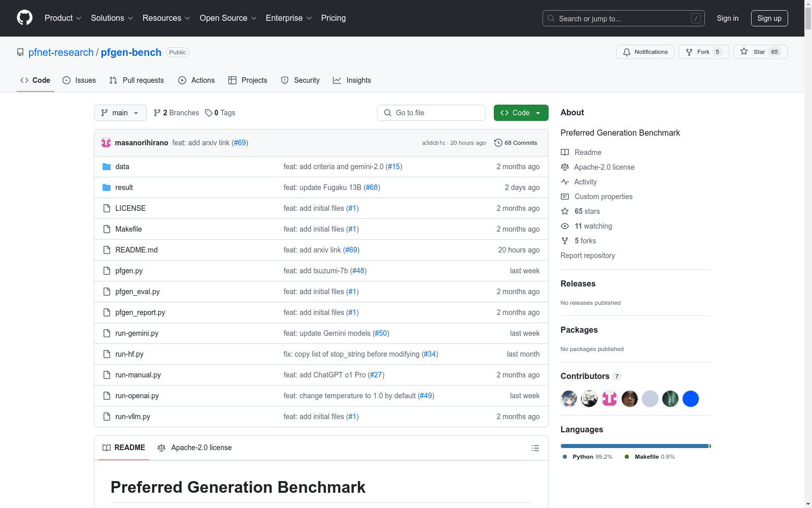This screenshot has width=812, height=508.
Task: Switch to the Actions tab
Action: point(196,80)
